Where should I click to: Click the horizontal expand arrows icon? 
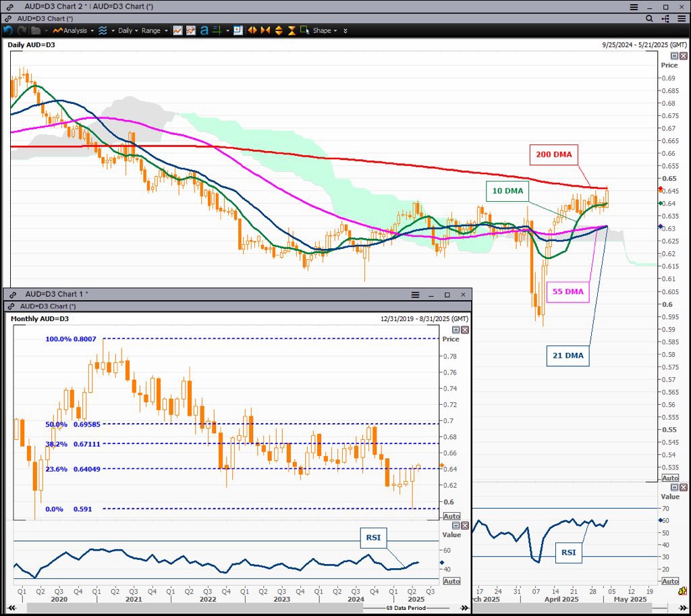[x=252, y=30]
